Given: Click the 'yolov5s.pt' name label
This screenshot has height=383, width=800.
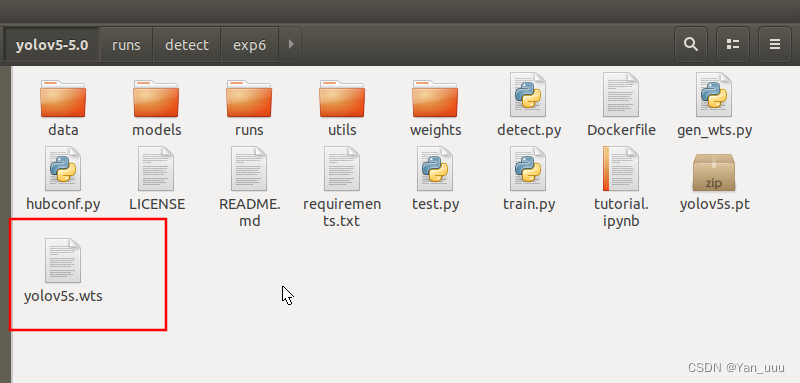Looking at the screenshot, I should pyautogui.click(x=714, y=205).
